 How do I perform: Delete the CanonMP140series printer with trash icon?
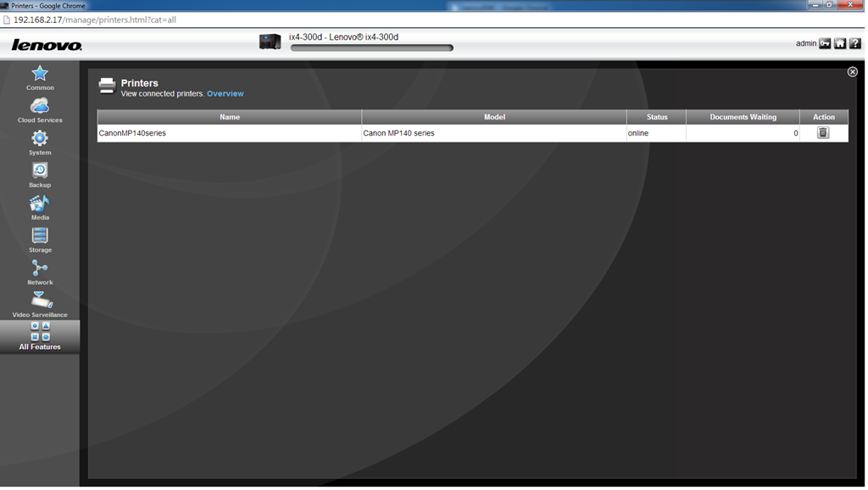(822, 133)
